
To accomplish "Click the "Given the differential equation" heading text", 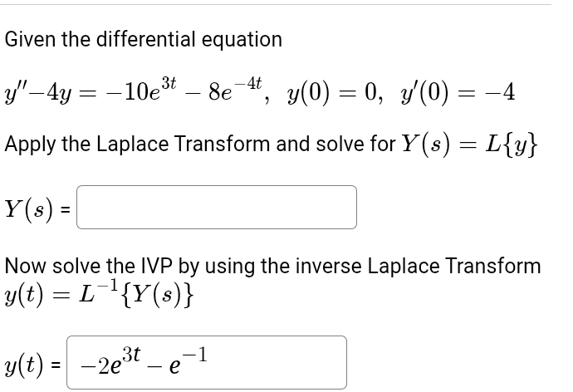I will [x=144, y=39].
